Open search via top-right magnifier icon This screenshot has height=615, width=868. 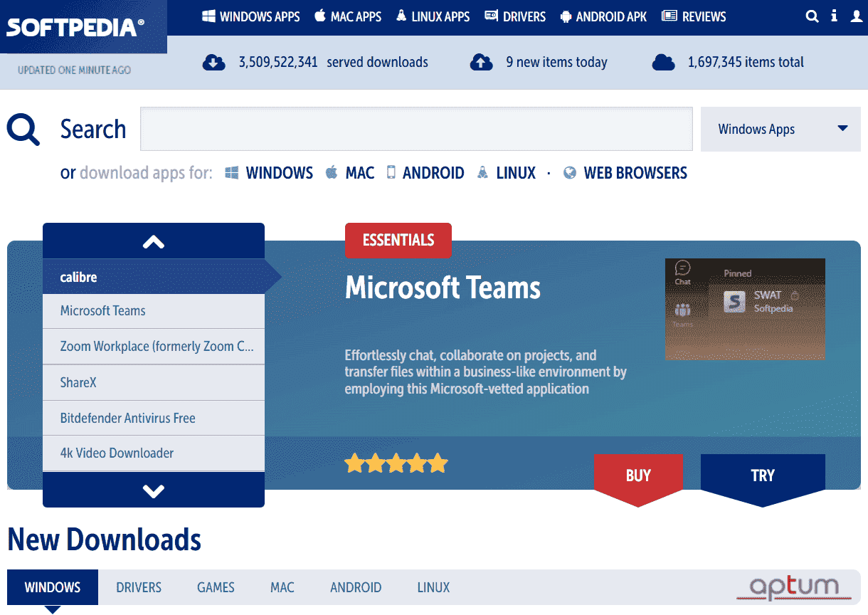[812, 16]
